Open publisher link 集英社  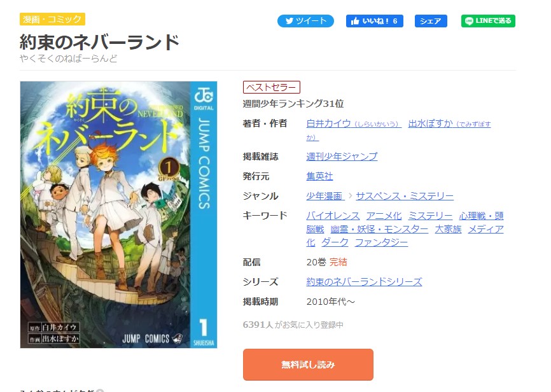click(319, 176)
